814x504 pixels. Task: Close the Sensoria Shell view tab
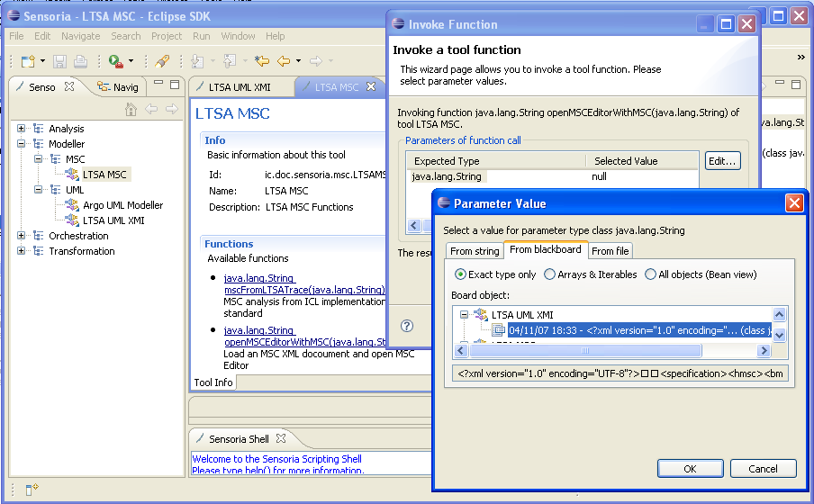[281, 438]
